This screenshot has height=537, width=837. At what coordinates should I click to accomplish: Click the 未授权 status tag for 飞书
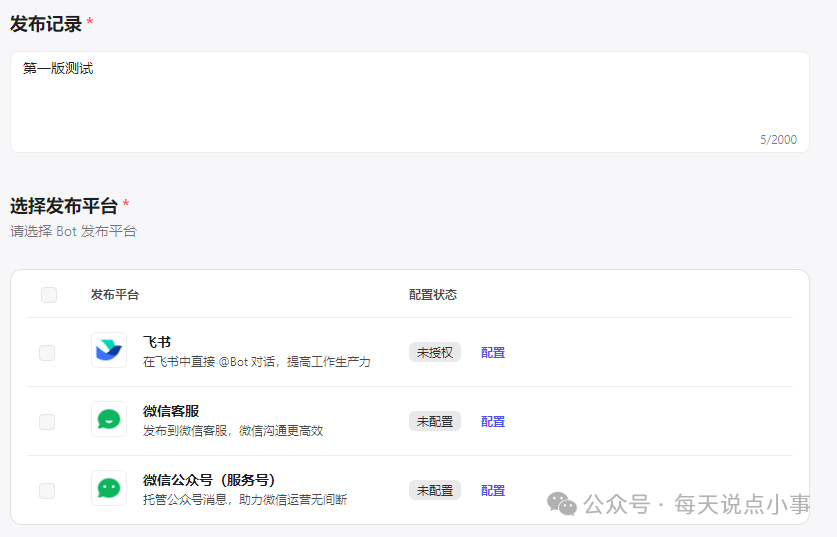tap(435, 352)
